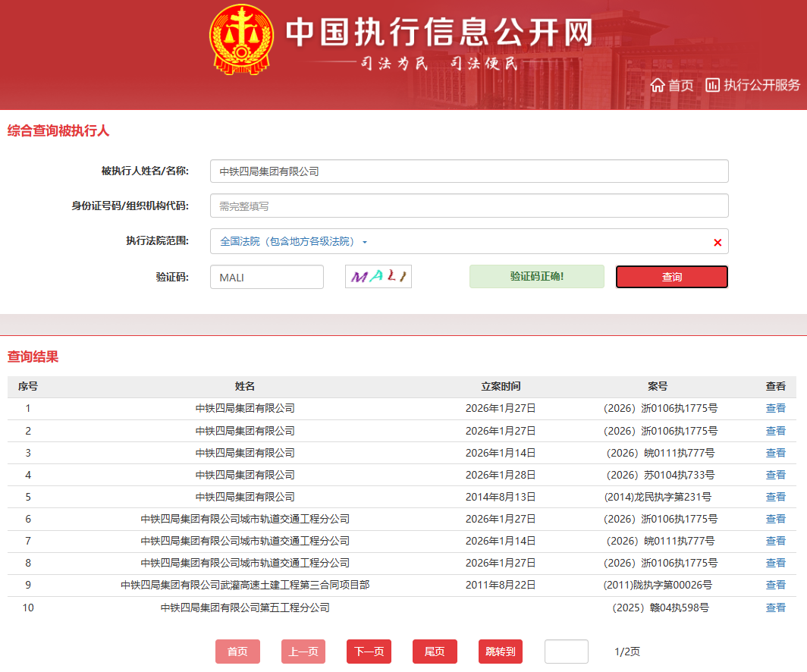
Task: Focus the page number input box
Action: (x=566, y=652)
